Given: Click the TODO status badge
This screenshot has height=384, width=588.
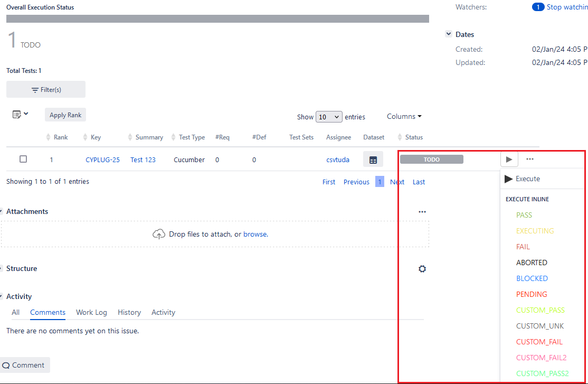Looking at the screenshot, I should tap(431, 159).
